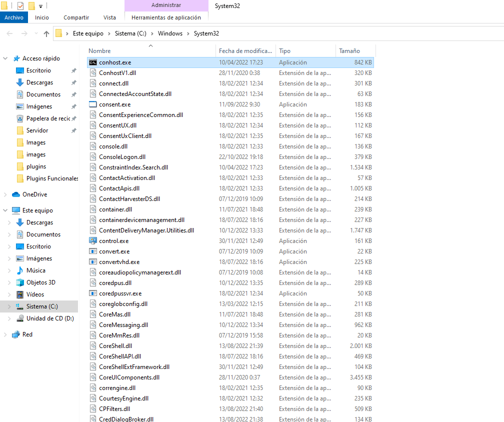Click the New folder icon in quick toolbar
Screen dimensions: 504x422
coord(31,6)
